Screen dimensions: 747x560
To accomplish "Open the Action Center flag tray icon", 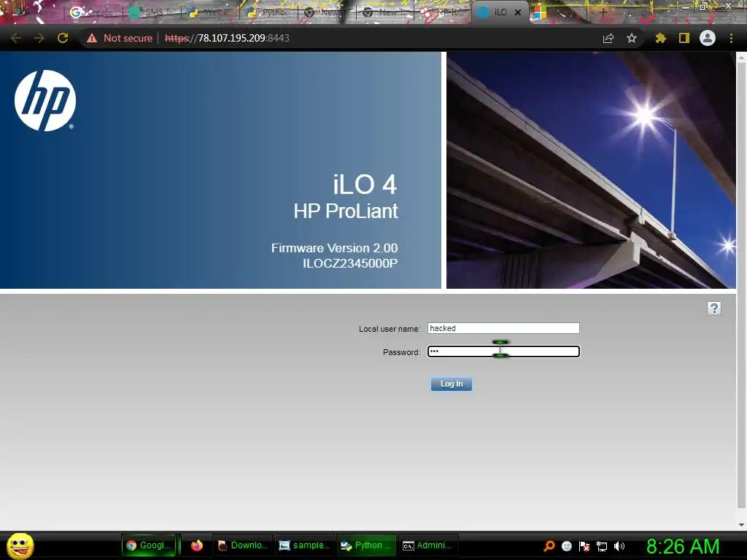I will (584, 546).
